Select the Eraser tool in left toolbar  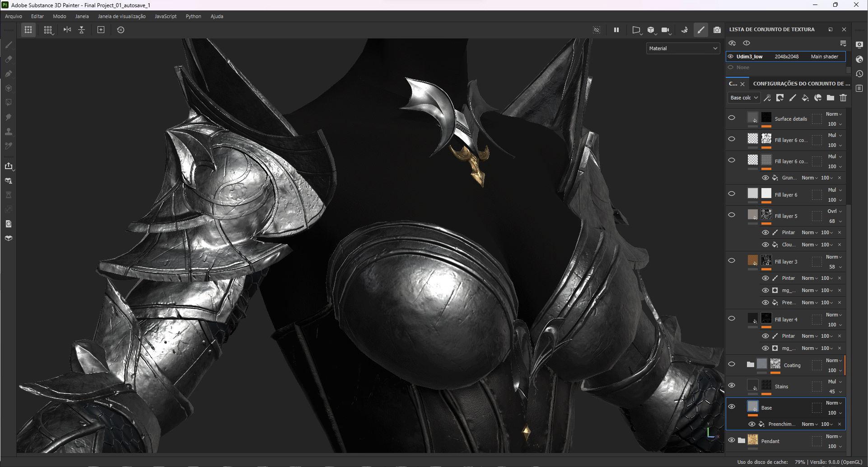(x=8, y=59)
